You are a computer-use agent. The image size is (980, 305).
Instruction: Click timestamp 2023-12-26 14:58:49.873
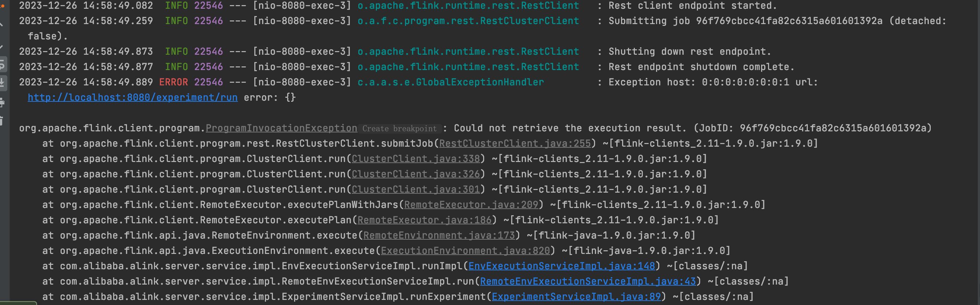tap(86, 51)
